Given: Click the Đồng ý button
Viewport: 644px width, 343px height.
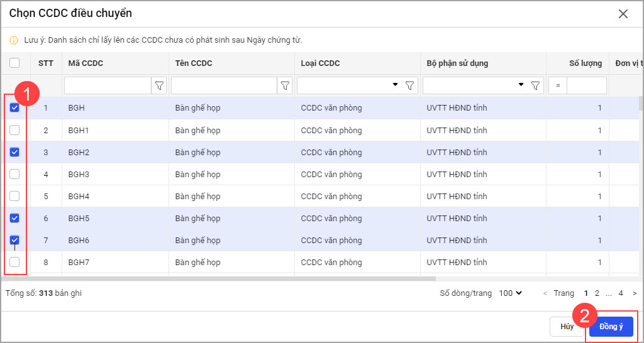Looking at the screenshot, I should [x=611, y=327].
